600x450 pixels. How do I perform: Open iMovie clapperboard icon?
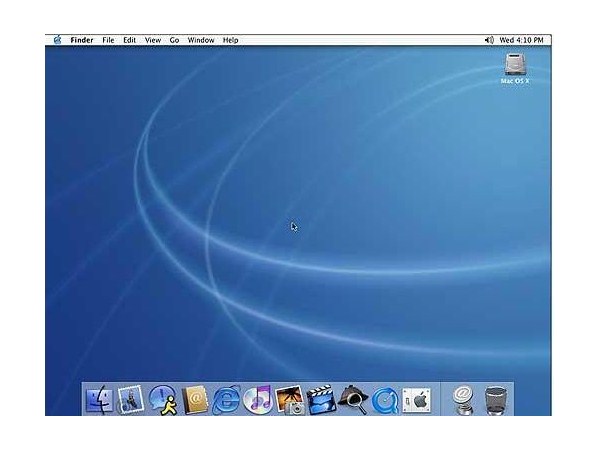click(321, 400)
